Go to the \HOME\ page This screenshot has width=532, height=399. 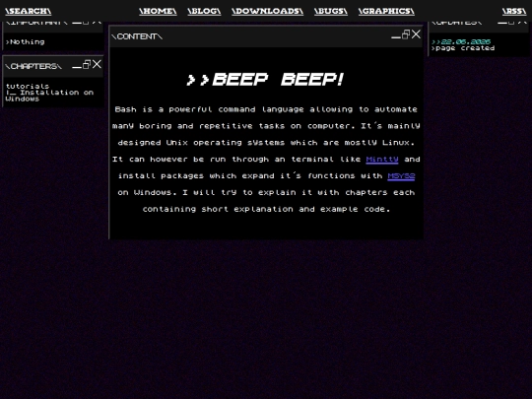(x=158, y=11)
